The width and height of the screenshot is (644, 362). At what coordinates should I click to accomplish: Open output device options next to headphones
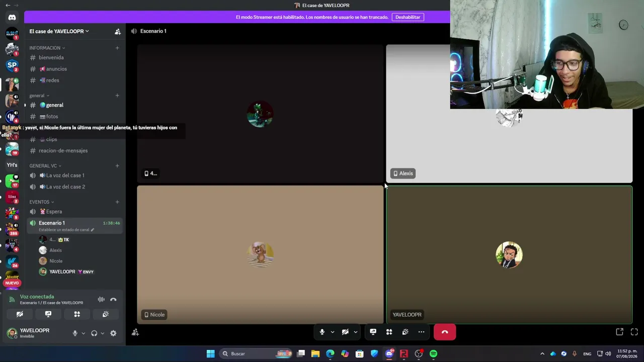click(102, 333)
